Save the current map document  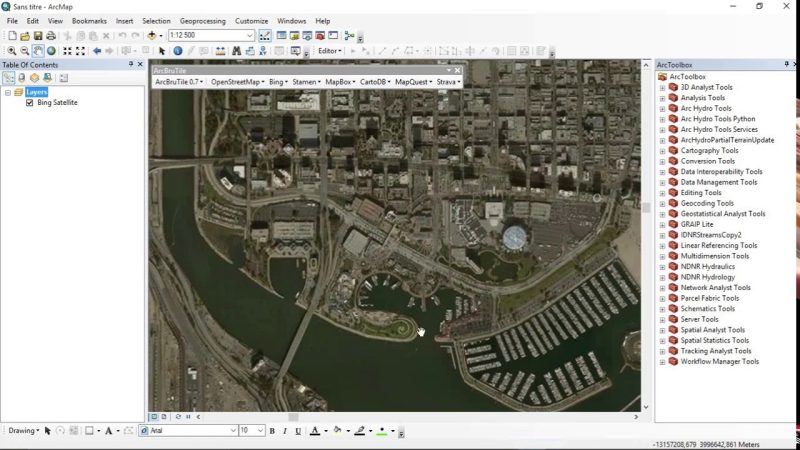38,36
